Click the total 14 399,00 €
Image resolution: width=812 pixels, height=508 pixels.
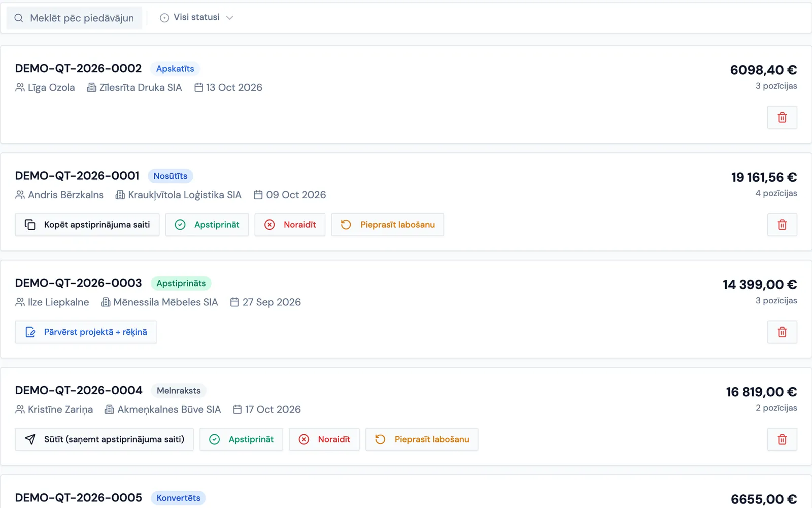(760, 284)
